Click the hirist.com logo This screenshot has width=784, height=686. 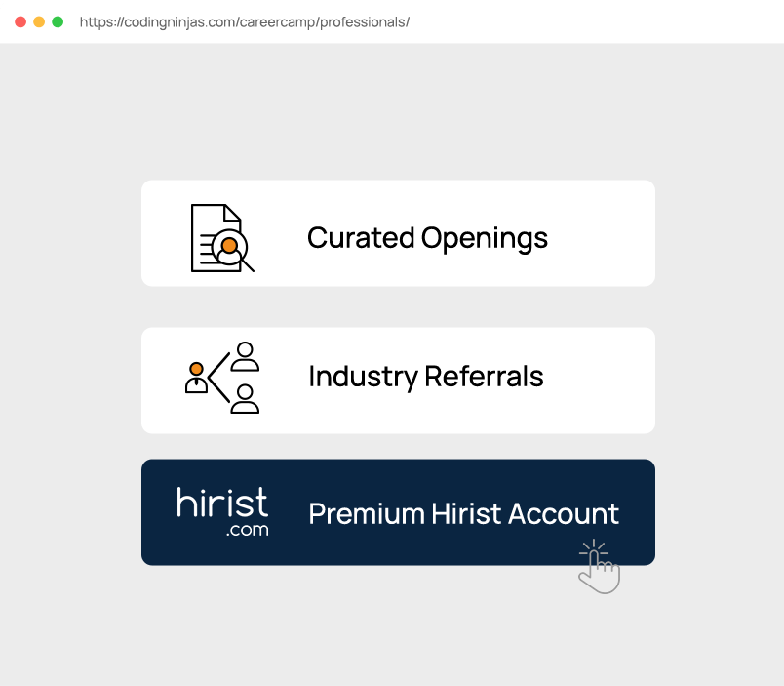click(222, 512)
